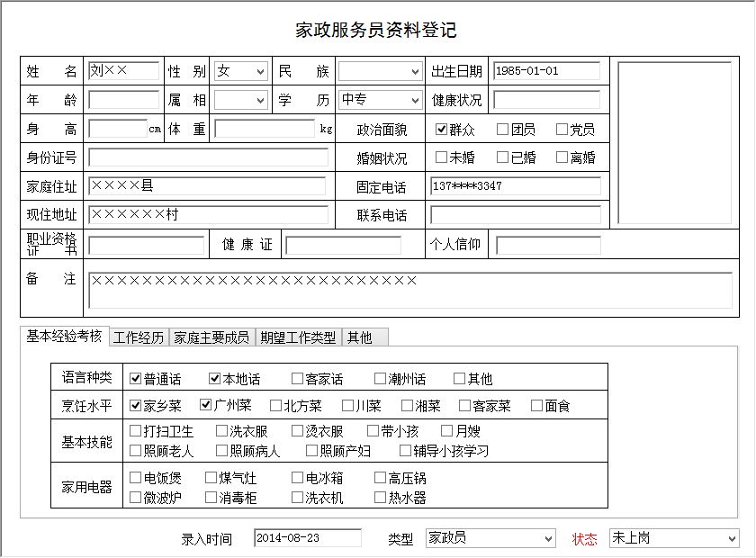Open the 家庭主要成员 tab
The height and width of the screenshot is (558, 756).
pos(211,337)
